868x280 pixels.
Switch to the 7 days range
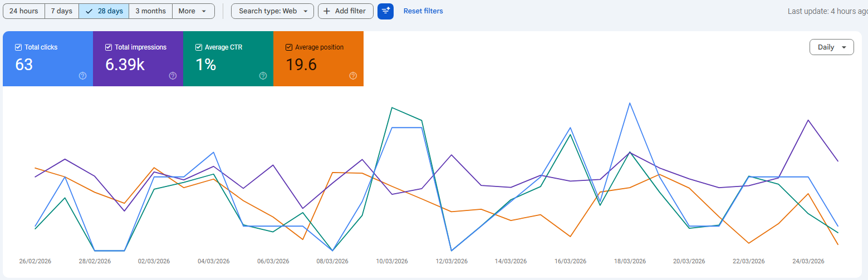[x=61, y=11]
